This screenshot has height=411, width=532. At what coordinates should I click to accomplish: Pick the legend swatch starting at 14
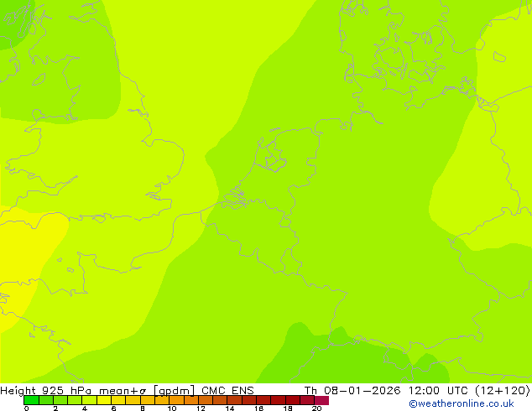coord(235,400)
